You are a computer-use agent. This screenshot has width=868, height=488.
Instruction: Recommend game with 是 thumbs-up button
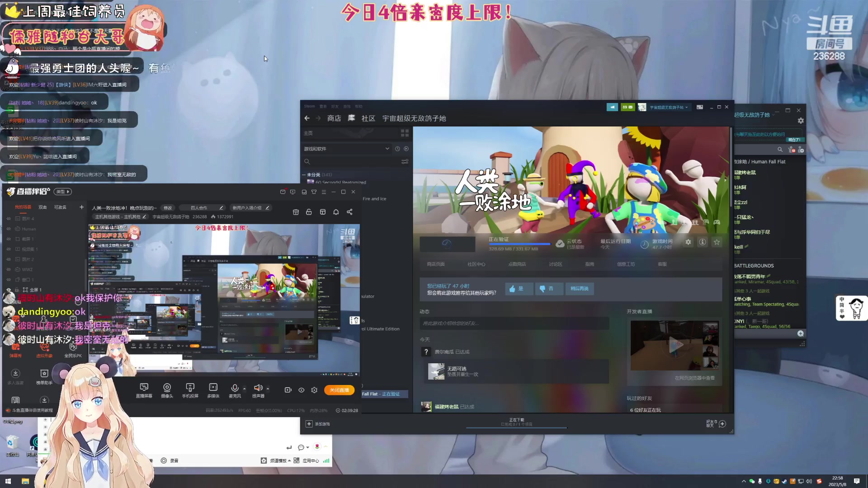(519, 289)
